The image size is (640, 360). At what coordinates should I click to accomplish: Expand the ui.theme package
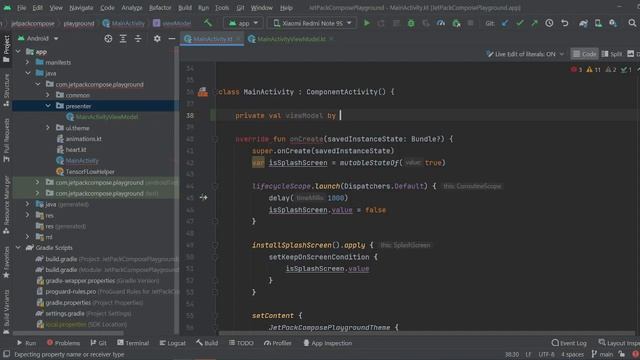[48, 128]
